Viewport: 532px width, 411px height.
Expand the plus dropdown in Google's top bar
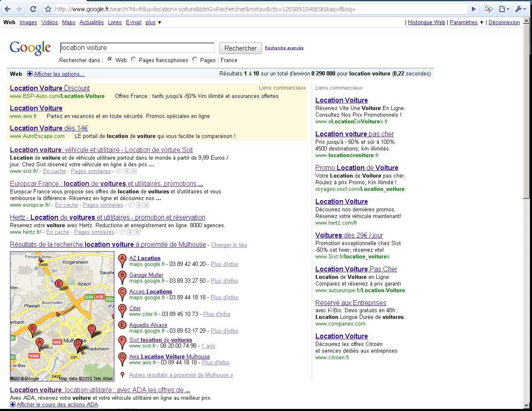[x=154, y=23]
